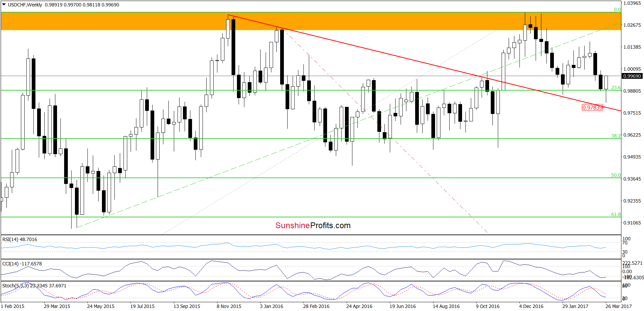The height and width of the screenshot is (311, 644).
Task: Click the CCI(14) -117.6578 indicator label
Action: click(x=22, y=264)
